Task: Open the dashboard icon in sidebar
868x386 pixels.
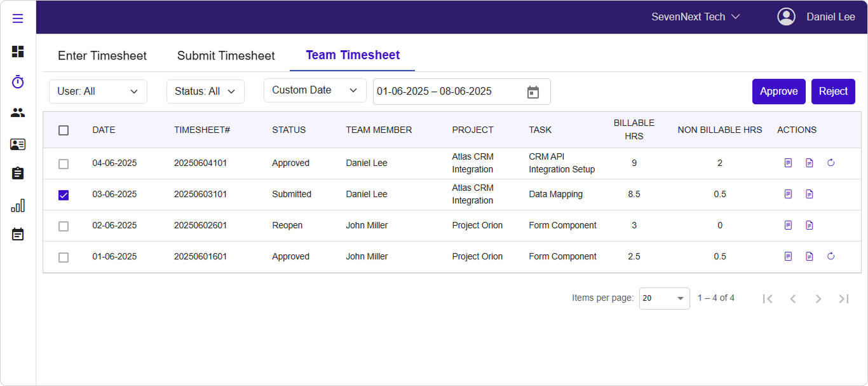Action: click(18, 52)
